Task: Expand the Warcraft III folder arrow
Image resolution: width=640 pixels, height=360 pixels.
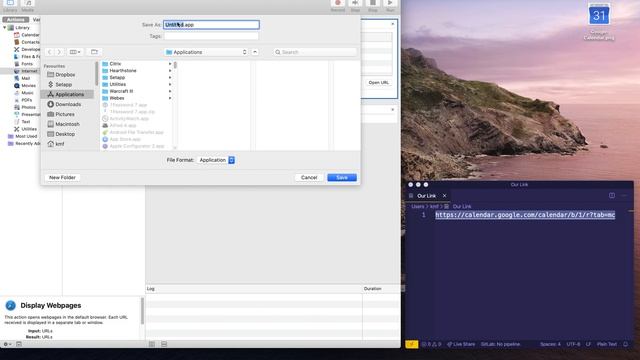Action: click(170, 91)
